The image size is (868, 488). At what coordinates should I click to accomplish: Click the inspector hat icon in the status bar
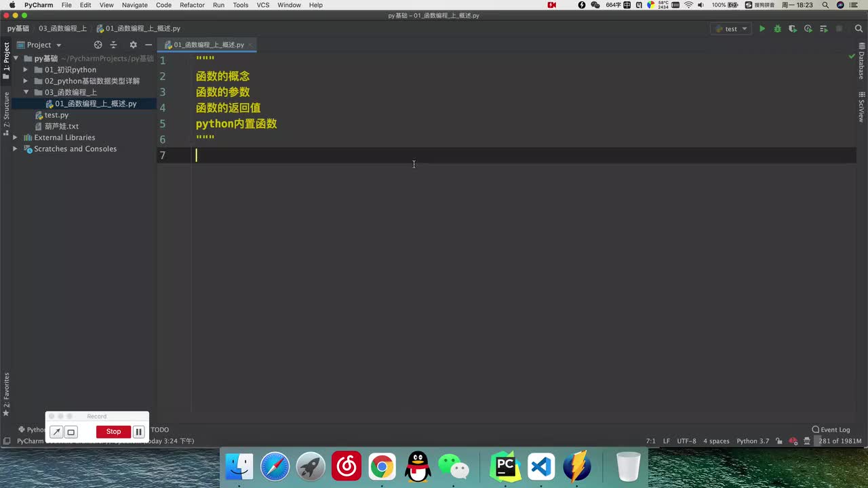807,441
